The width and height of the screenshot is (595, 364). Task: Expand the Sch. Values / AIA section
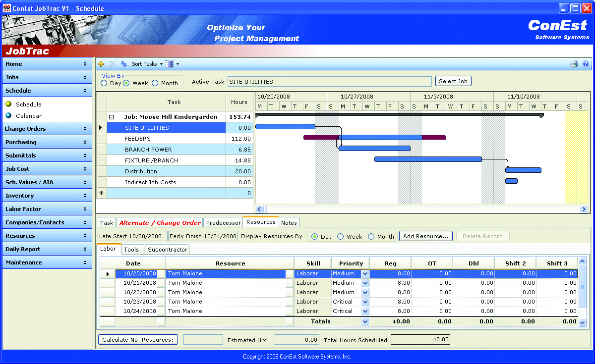(47, 182)
